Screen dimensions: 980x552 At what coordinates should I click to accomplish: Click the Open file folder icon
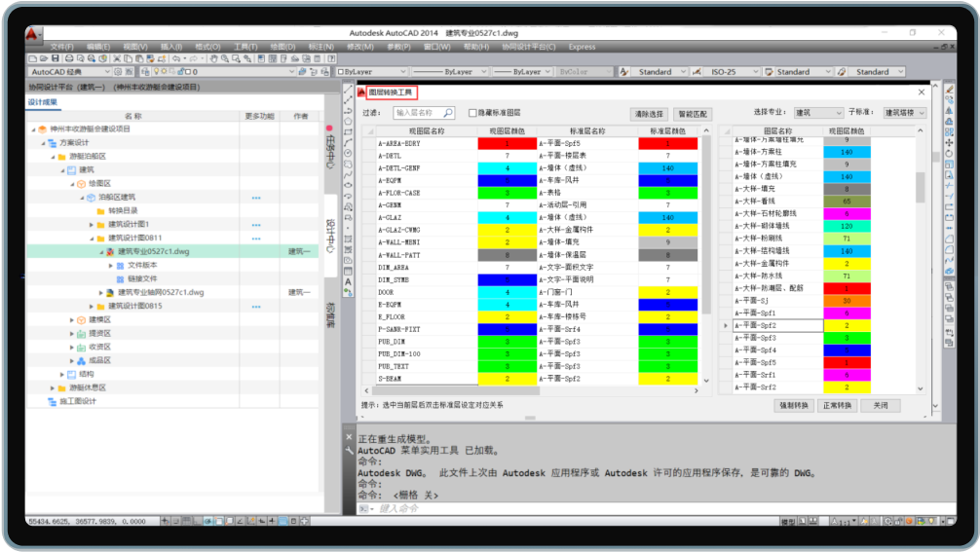pos(44,58)
